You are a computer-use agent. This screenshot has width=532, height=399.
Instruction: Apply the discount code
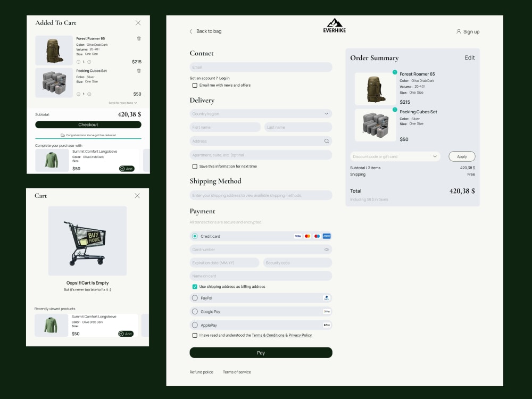click(462, 156)
